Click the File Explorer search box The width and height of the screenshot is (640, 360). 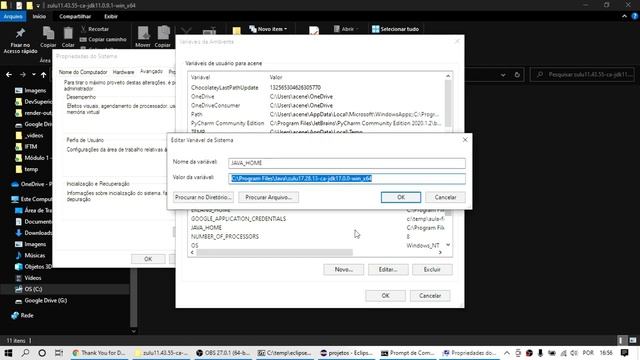pos(582,75)
